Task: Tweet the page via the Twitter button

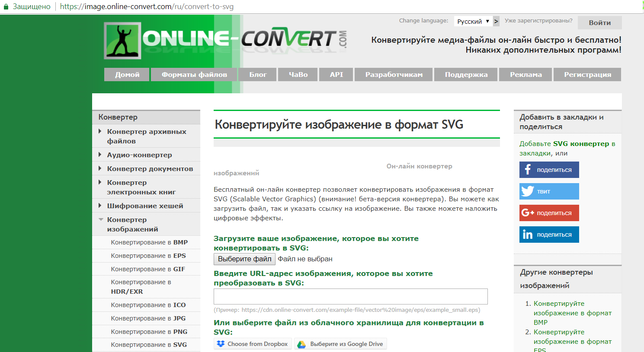Action: coord(549,191)
